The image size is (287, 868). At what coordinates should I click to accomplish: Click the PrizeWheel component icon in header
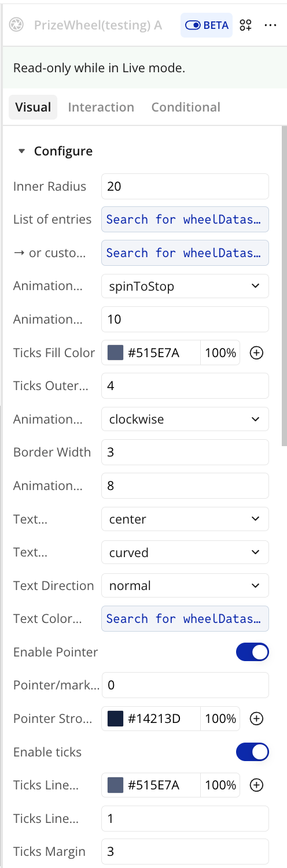coord(17,25)
